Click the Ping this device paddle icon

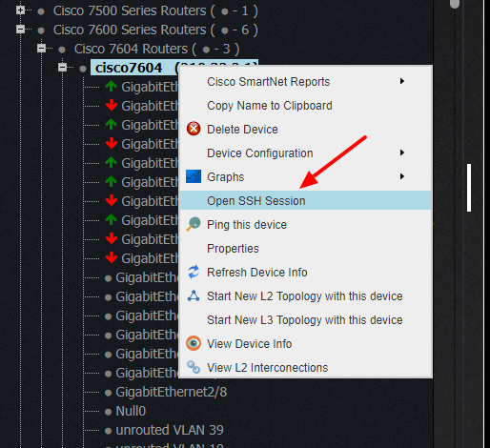coord(194,224)
